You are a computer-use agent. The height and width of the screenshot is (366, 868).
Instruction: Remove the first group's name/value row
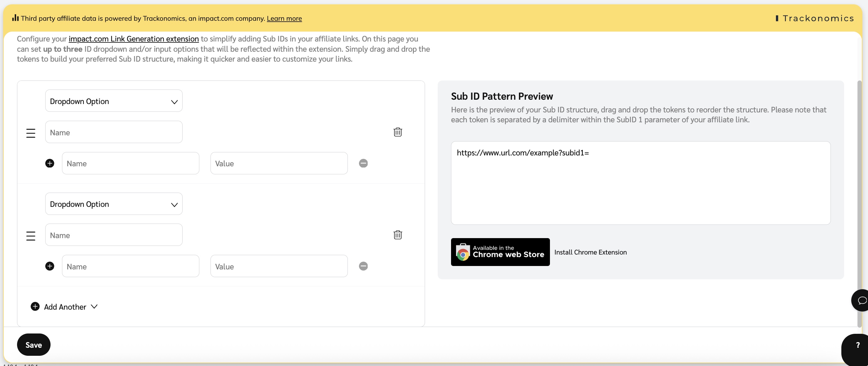(x=363, y=163)
